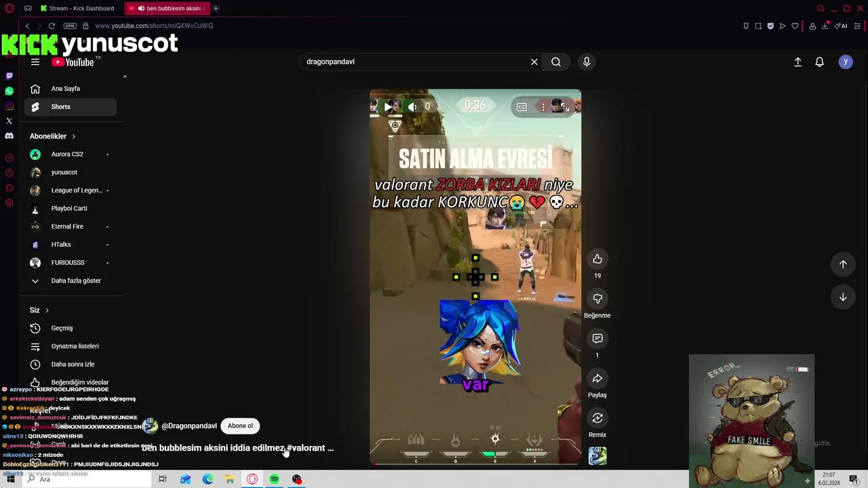This screenshot has width=868, height=488.
Task: Open the @Dragonpandavl channel link
Action: click(x=189, y=426)
